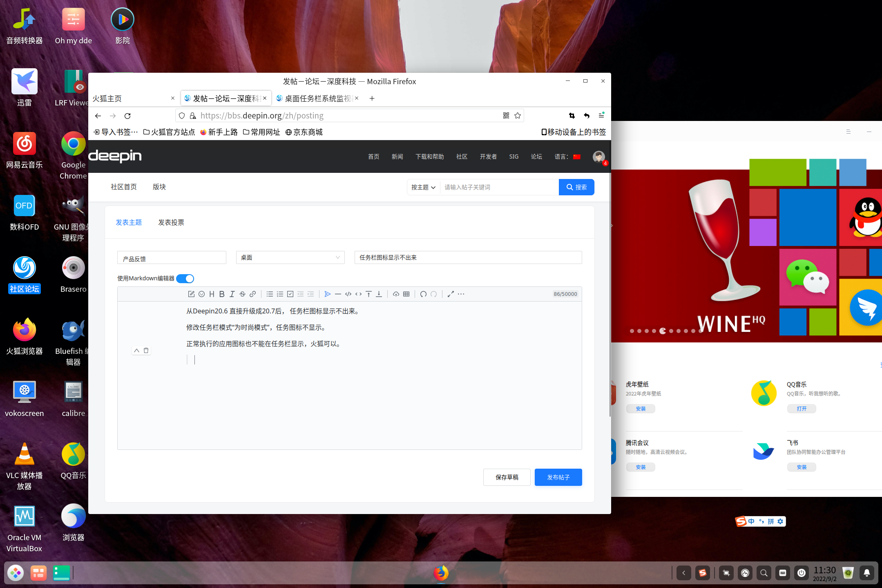882x588 pixels.
Task: Switch to the 发表投票 tab
Action: coord(171,222)
